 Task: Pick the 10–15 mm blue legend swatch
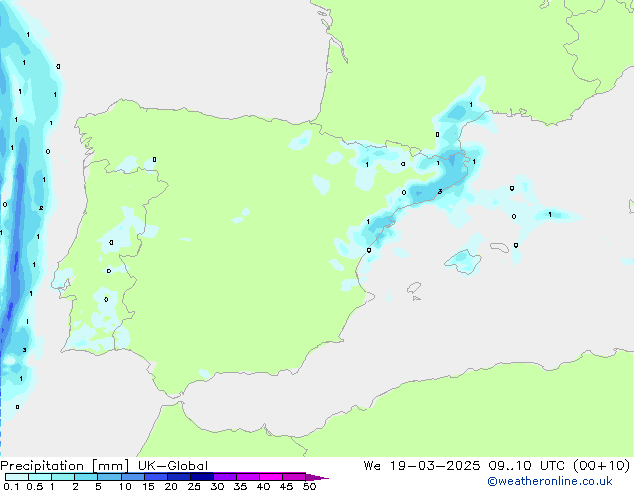pyautogui.click(x=132, y=477)
